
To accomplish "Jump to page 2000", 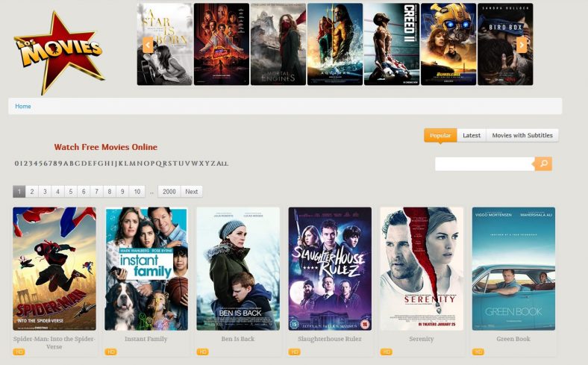I will coord(169,192).
